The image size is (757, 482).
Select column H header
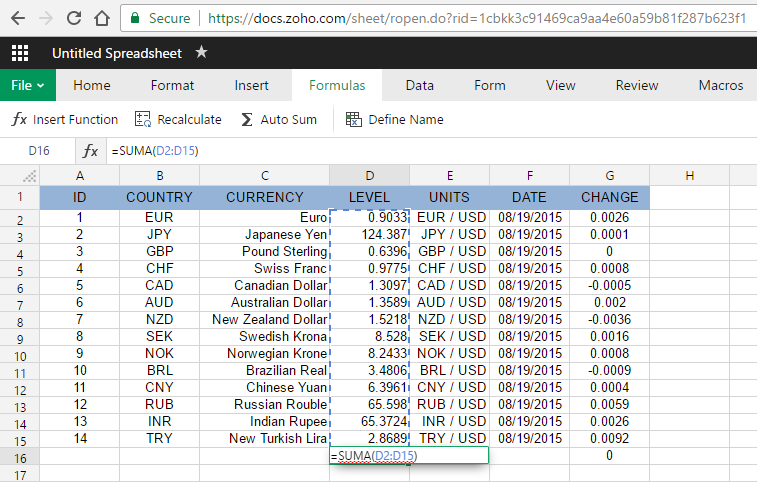689,175
